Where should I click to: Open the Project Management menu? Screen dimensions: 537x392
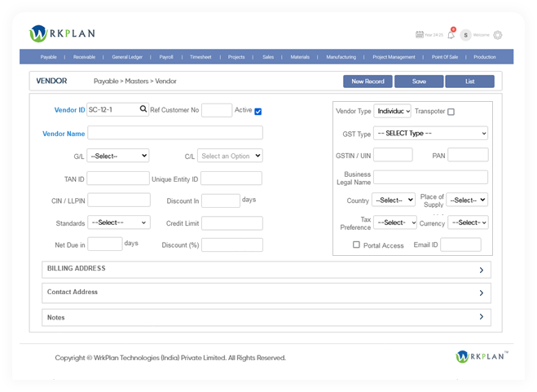394,57
